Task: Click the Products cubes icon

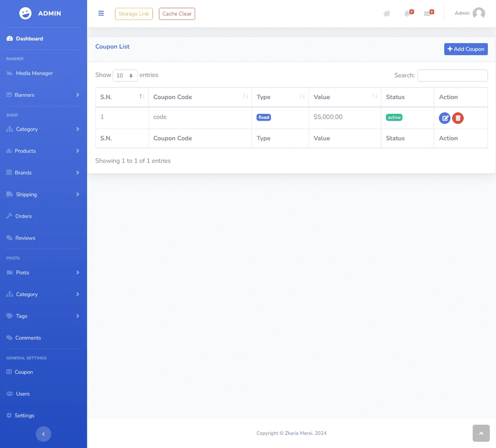Action: pyautogui.click(x=9, y=151)
